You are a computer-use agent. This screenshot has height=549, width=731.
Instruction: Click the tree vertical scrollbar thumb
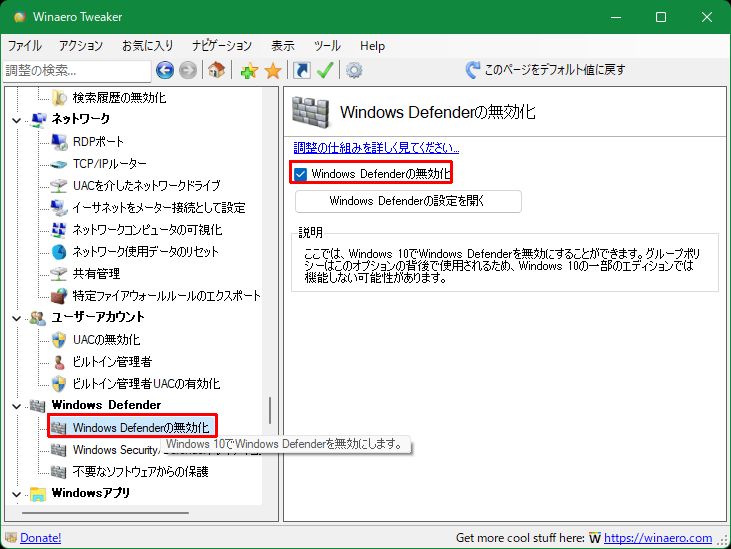[x=270, y=410]
